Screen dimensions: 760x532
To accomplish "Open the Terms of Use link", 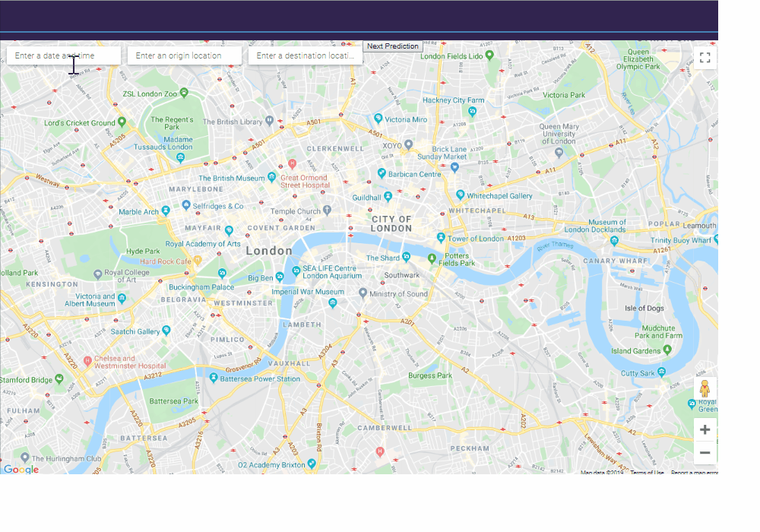I will 647,473.
